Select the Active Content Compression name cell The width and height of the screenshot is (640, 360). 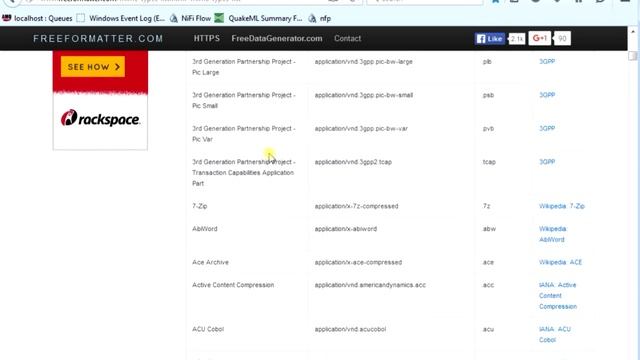pyautogui.click(x=233, y=285)
